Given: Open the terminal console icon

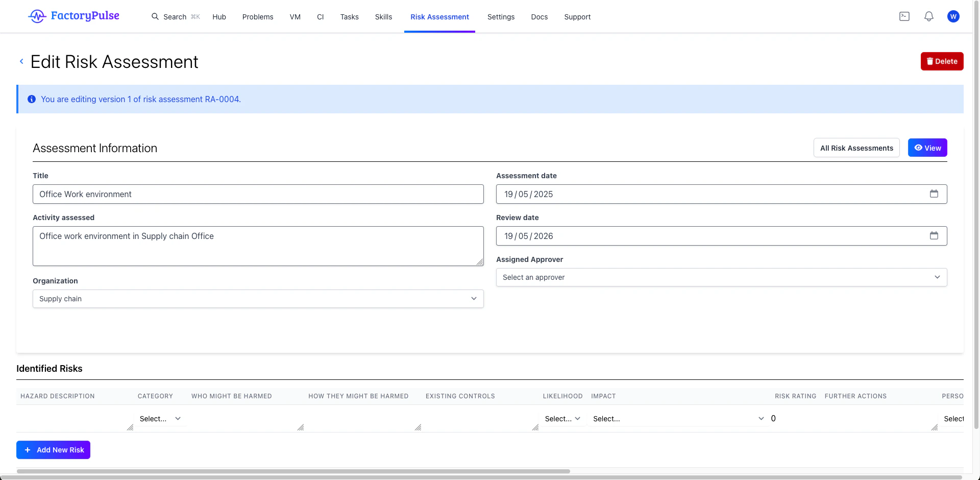Looking at the screenshot, I should click(904, 16).
